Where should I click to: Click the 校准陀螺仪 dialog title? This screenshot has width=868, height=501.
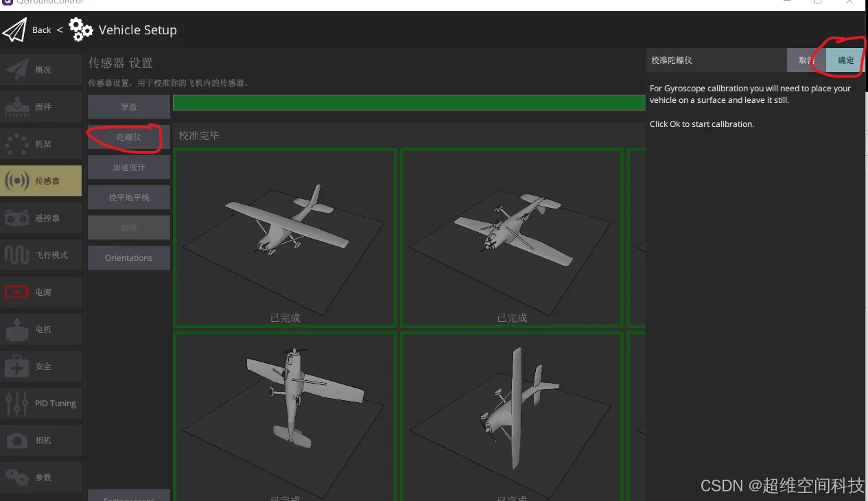(672, 60)
